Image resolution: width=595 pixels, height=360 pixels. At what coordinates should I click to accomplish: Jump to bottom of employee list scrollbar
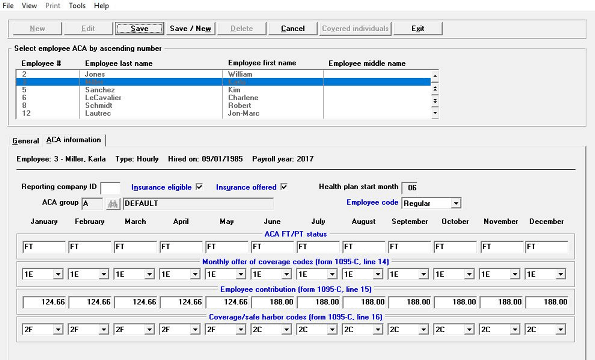point(435,113)
